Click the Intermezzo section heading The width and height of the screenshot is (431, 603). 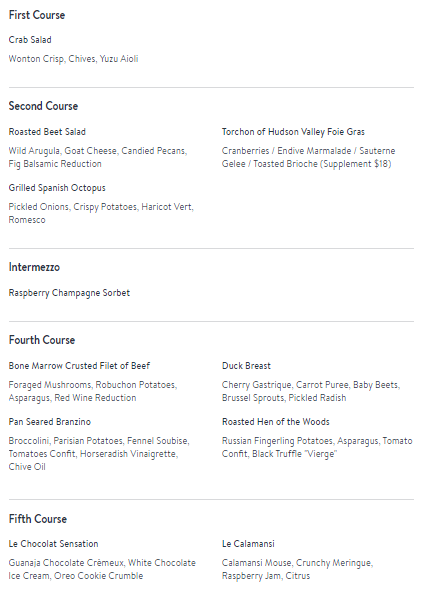[34, 267]
